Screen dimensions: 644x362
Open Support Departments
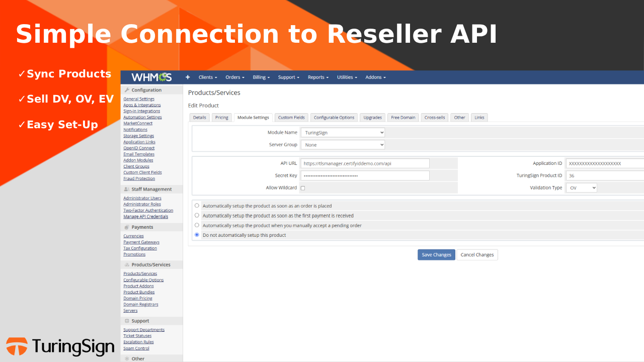(144, 330)
